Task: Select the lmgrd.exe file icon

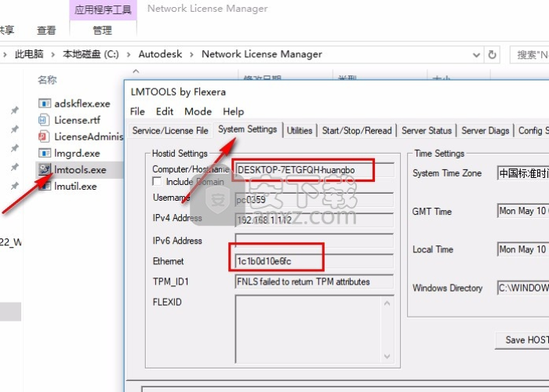Action: (x=45, y=153)
